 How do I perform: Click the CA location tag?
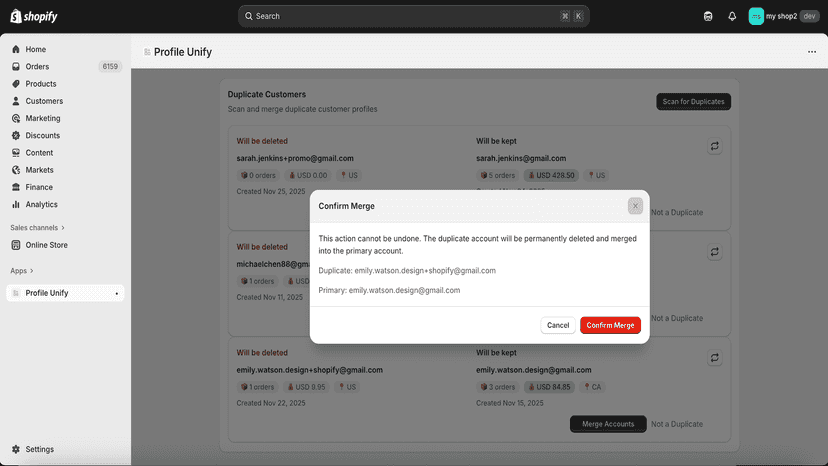click(592, 387)
